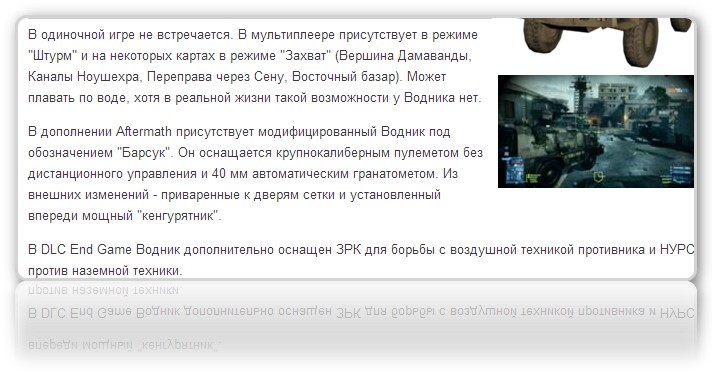Click the word "мультиплеере"
This screenshot has width=712, height=375.
pos(293,35)
